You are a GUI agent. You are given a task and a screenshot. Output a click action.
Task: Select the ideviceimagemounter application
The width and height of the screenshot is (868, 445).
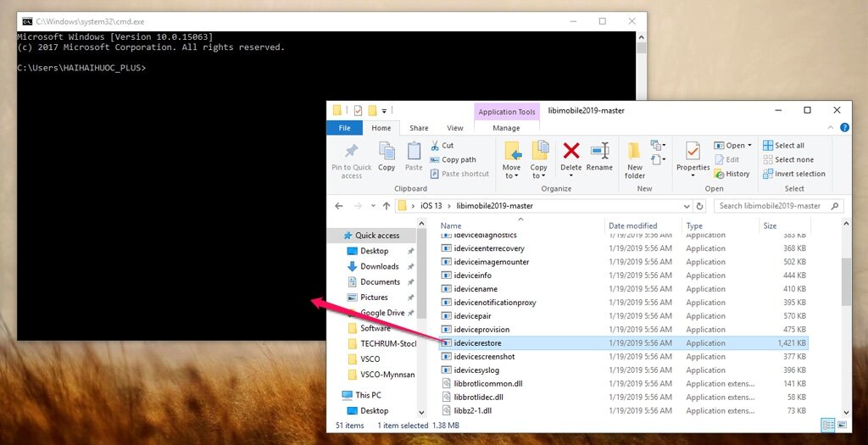coord(491,262)
